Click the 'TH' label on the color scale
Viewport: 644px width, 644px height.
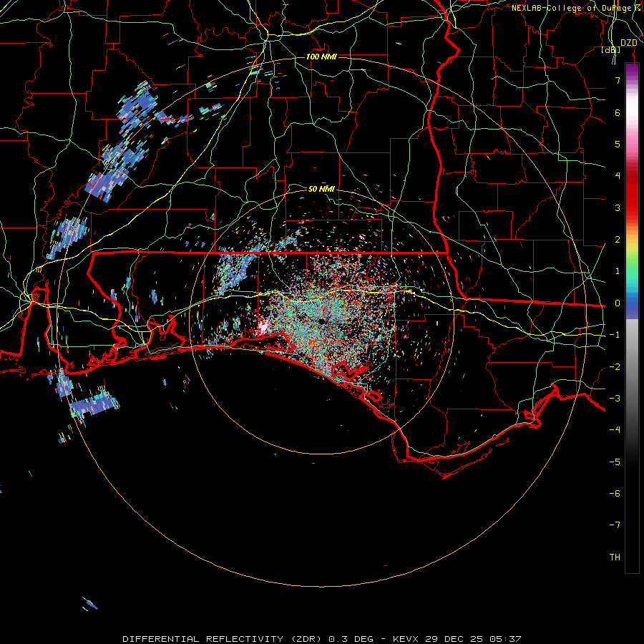pyautogui.click(x=615, y=557)
